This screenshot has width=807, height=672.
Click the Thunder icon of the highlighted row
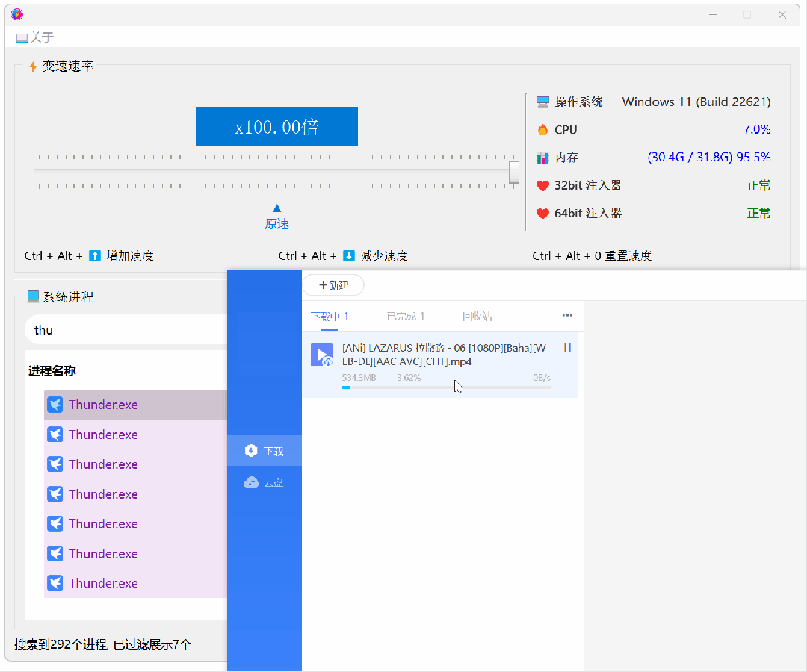click(55, 405)
